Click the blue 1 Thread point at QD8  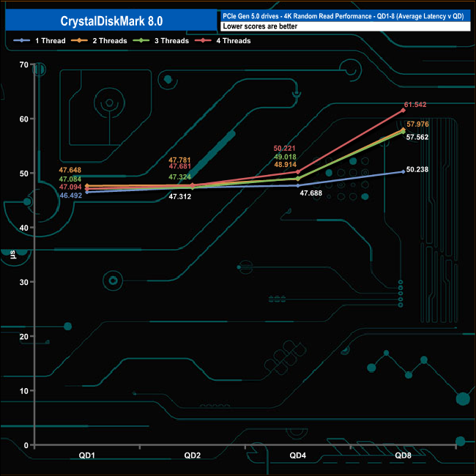coord(403,172)
